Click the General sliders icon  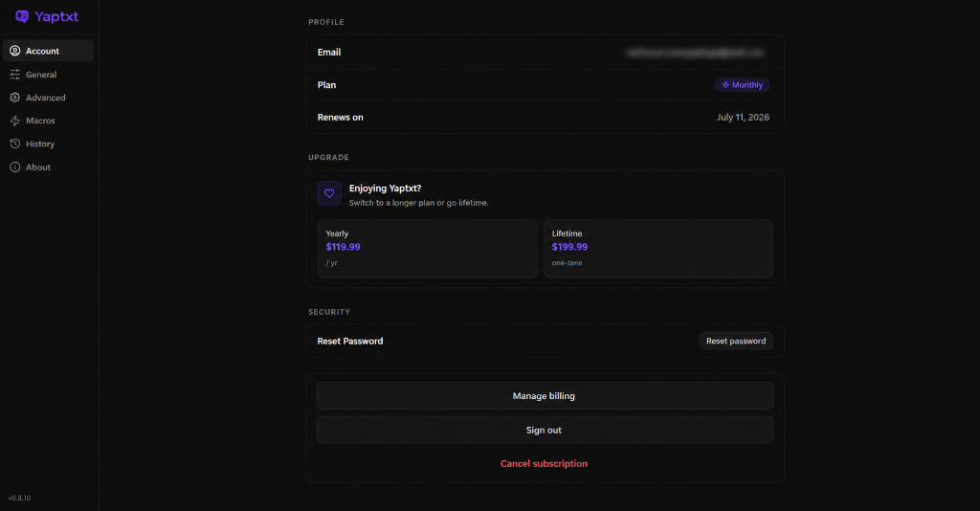click(x=15, y=75)
